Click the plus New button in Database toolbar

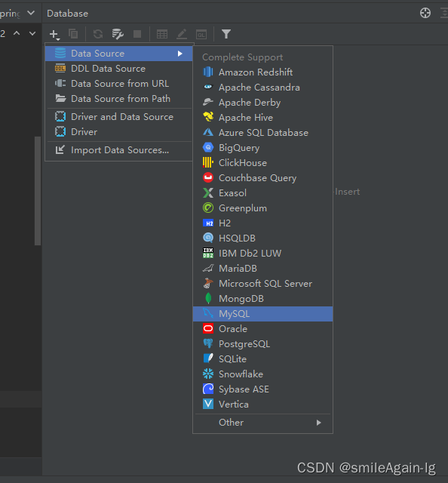click(x=54, y=34)
